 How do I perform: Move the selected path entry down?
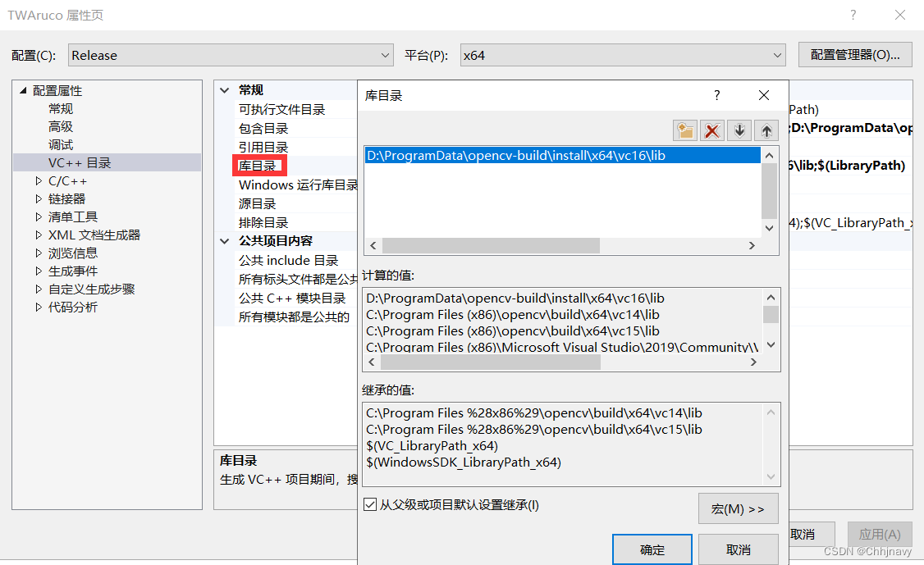(x=739, y=130)
